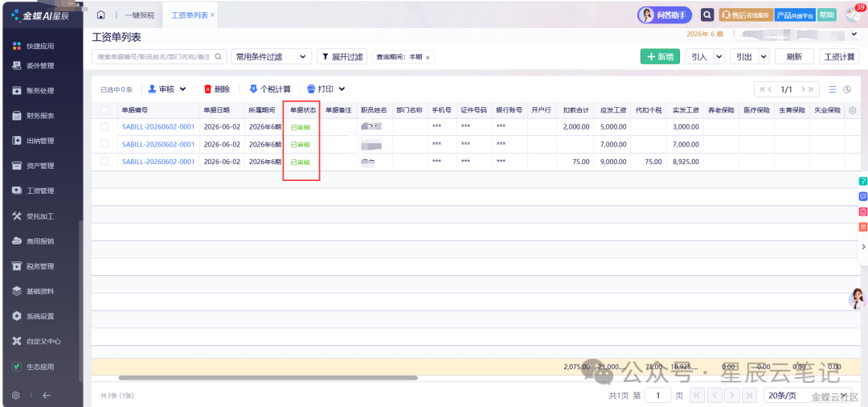
Task: Click the horizontal scrollbar under the table
Action: coord(268,378)
